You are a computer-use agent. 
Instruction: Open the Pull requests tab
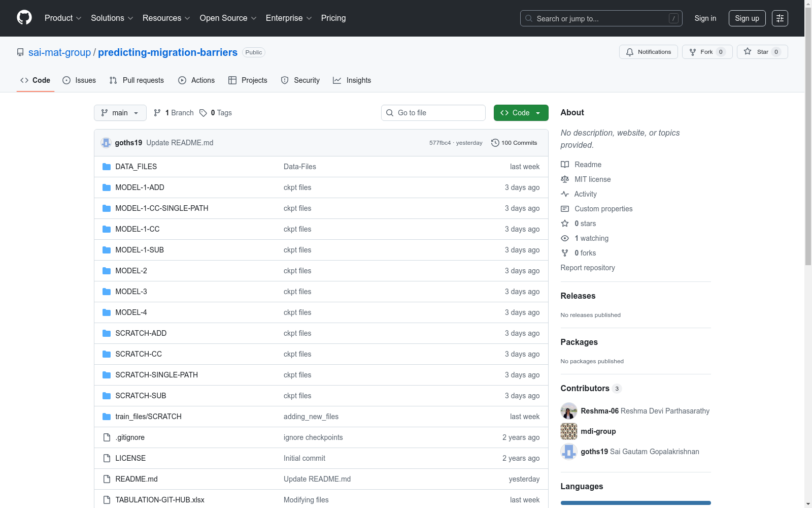137,80
